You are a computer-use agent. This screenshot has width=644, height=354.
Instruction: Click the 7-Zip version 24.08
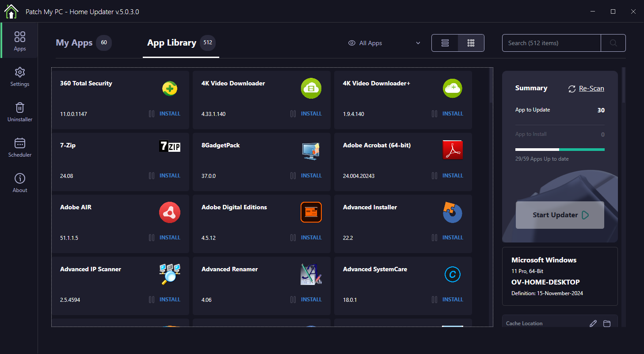tap(67, 176)
